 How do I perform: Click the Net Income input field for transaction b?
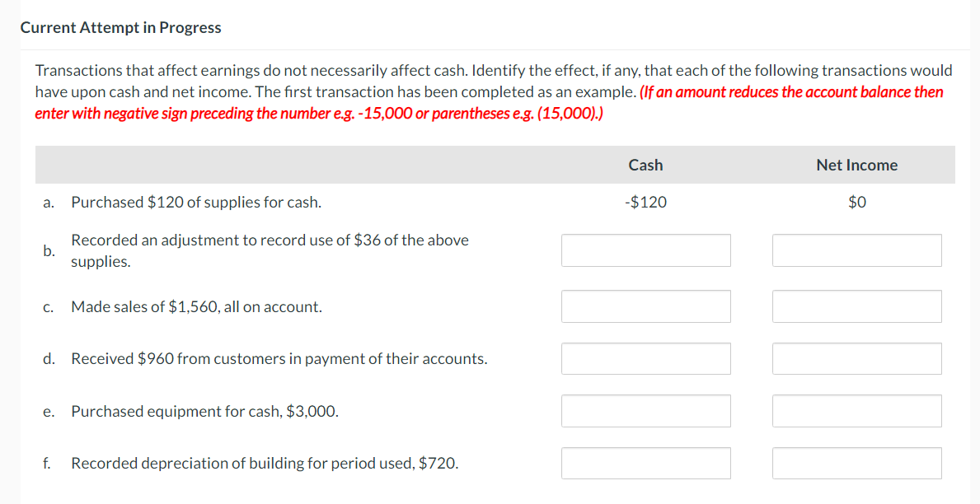coord(856,250)
